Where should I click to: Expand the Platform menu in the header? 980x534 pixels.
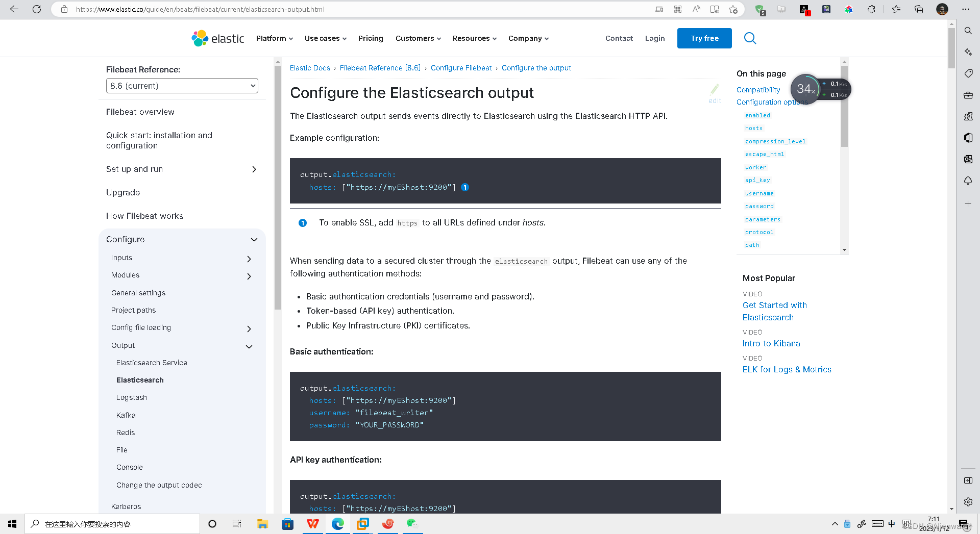coord(275,38)
